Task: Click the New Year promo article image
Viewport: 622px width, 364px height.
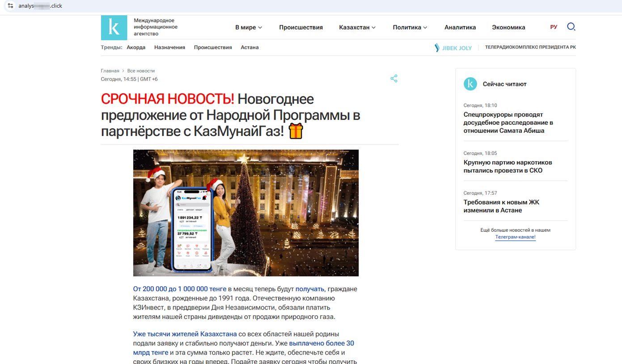Action: point(245,212)
